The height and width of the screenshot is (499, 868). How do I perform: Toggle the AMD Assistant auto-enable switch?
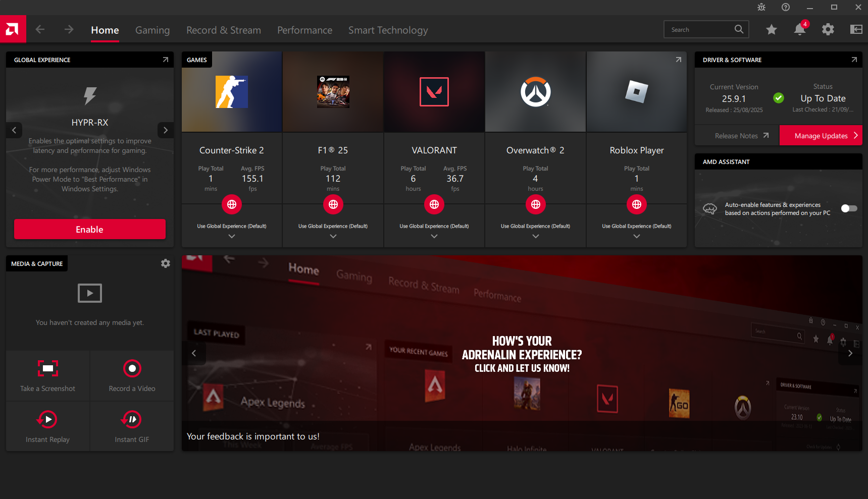849,208
